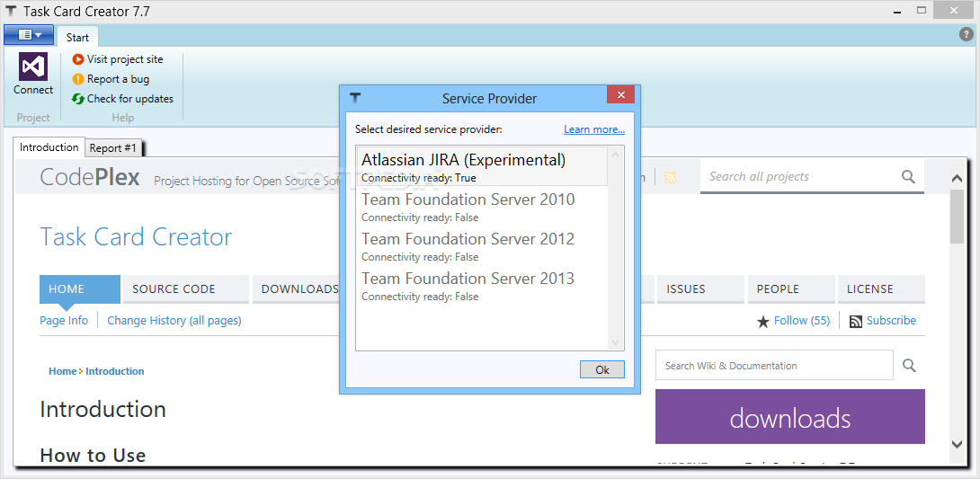
Task: Click the wiki search magnifier icon
Action: click(909, 366)
